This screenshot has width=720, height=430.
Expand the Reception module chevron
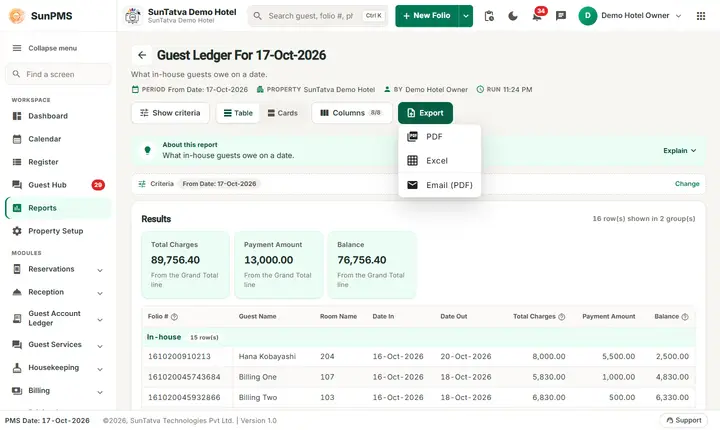click(100, 293)
